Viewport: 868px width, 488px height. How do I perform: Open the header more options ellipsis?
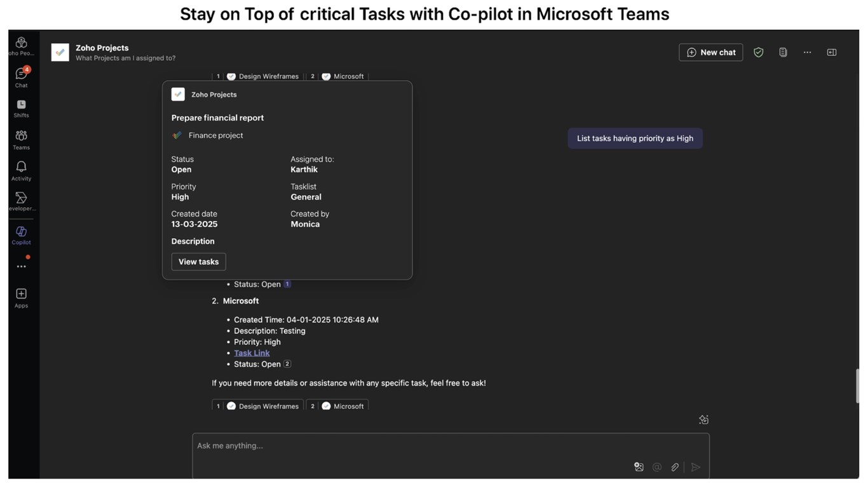click(807, 52)
